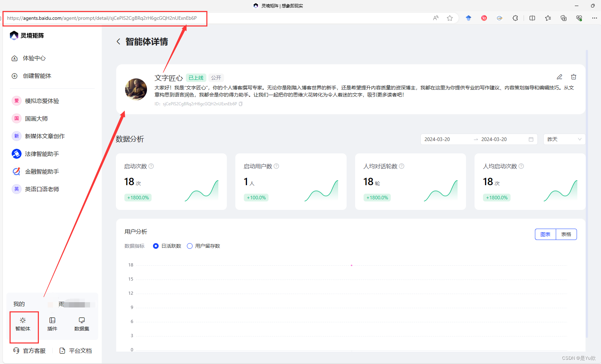Image resolution: width=601 pixels, height=364 pixels.
Task: Open 模拟恋爱体验 agent
Action: click(x=42, y=101)
